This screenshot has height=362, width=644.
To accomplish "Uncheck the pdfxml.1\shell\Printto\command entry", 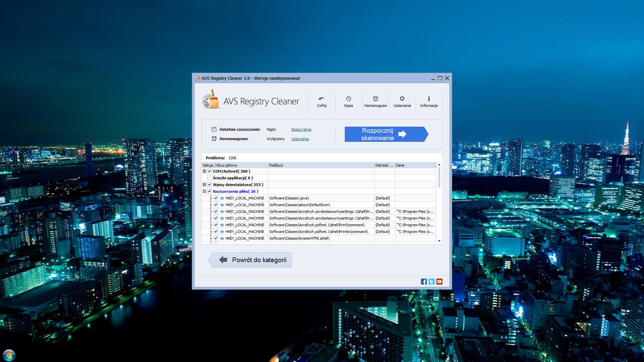I will (x=216, y=232).
